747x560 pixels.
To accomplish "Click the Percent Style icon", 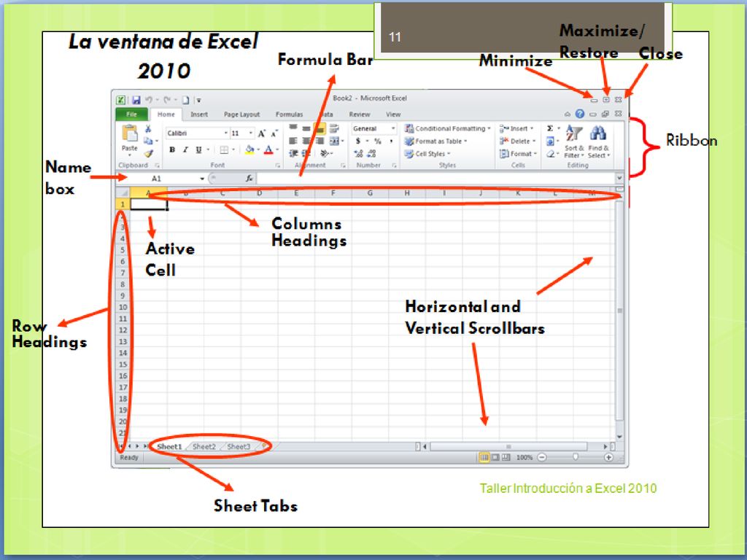I will coord(377,141).
